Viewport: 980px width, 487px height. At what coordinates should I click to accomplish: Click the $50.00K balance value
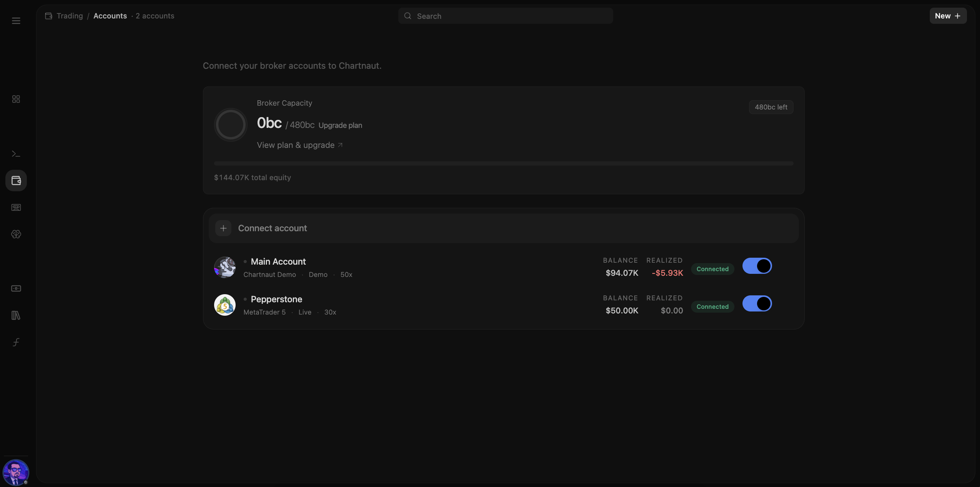(622, 311)
